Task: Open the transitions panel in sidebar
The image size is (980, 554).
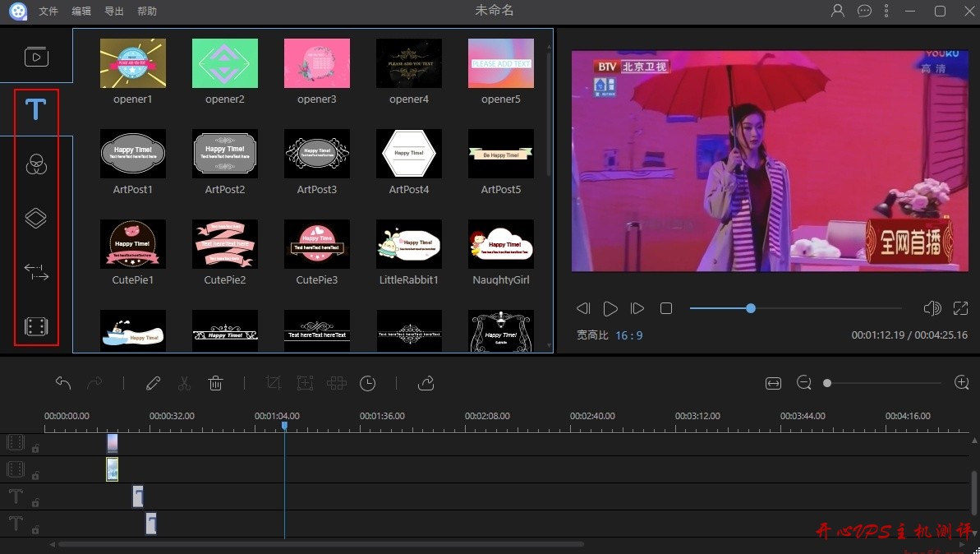Action: [36, 273]
